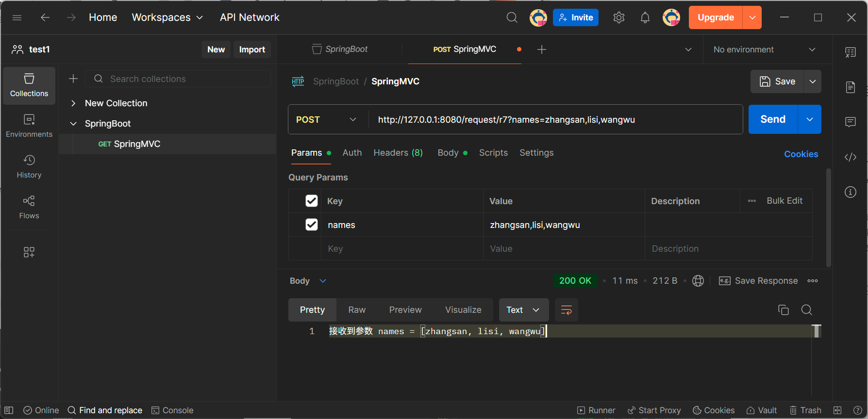
Task: Switch to the Visualize response view
Action: [x=463, y=310]
